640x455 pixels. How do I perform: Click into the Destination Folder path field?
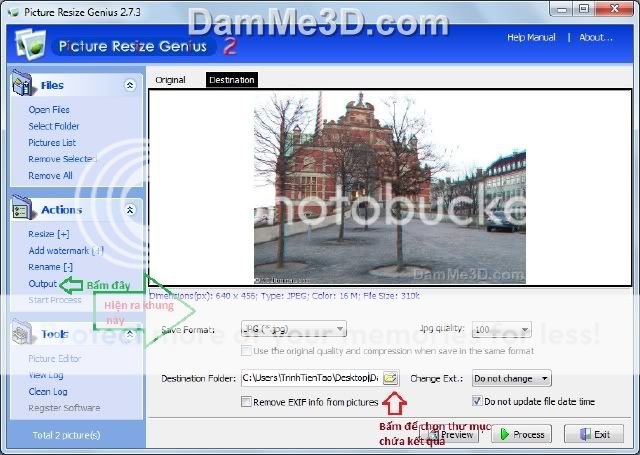tap(308, 379)
